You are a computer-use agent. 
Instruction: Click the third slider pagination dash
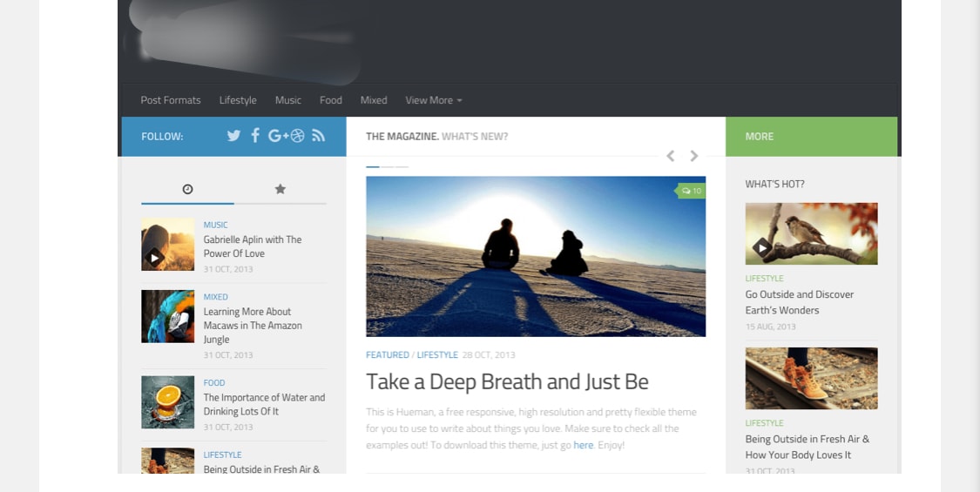click(x=402, y=167)
